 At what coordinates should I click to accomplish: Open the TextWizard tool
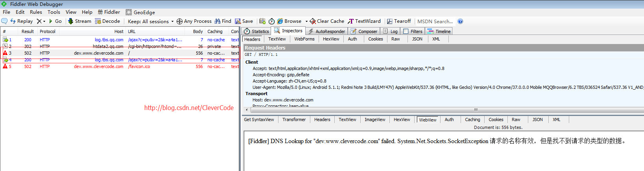click(364, 21)
